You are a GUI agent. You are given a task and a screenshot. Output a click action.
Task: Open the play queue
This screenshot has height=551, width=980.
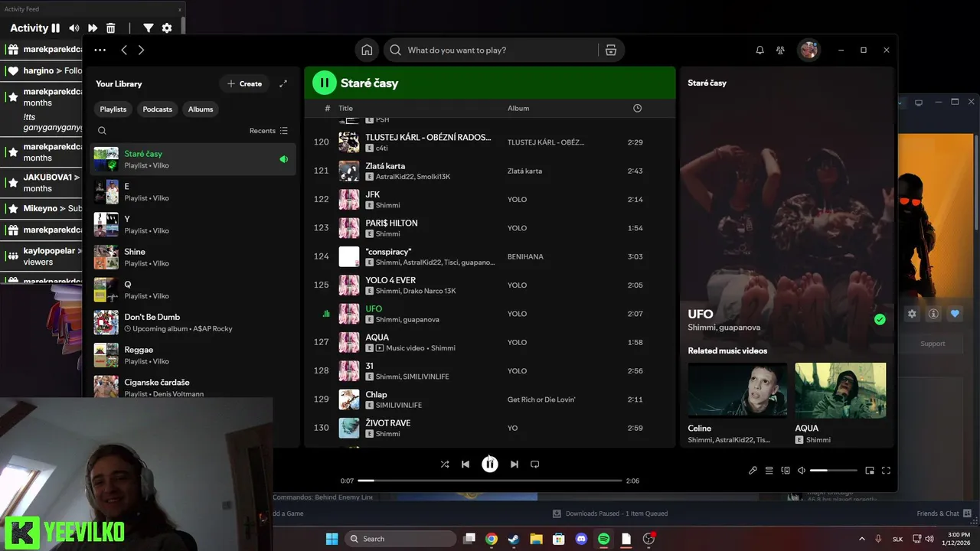tap(769, 471)
